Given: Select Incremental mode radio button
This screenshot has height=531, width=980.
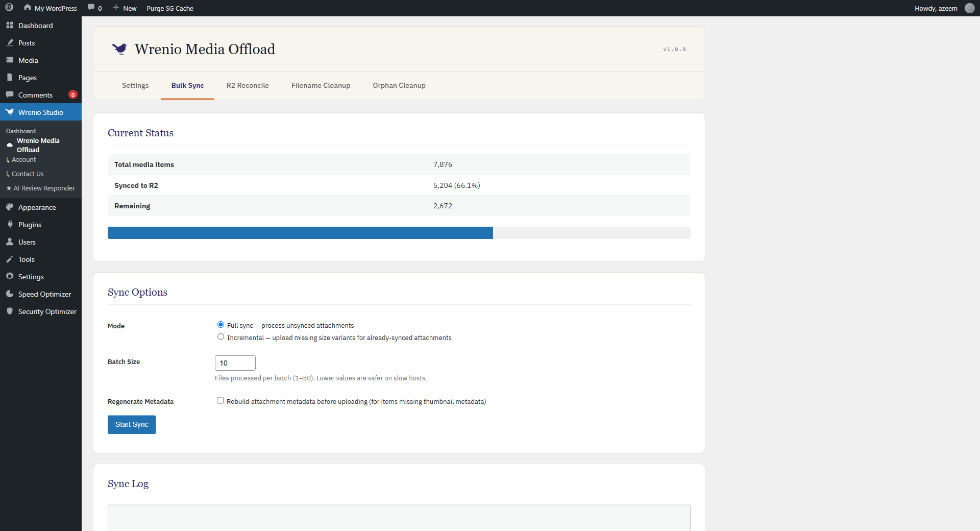Looking at the screenshot, I should [220, 337].
